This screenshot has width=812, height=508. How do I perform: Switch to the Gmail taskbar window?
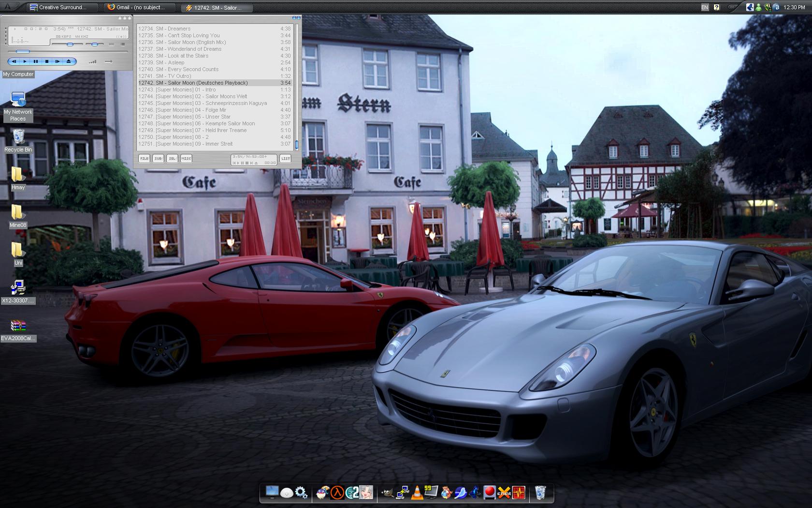tap(140, 7)
